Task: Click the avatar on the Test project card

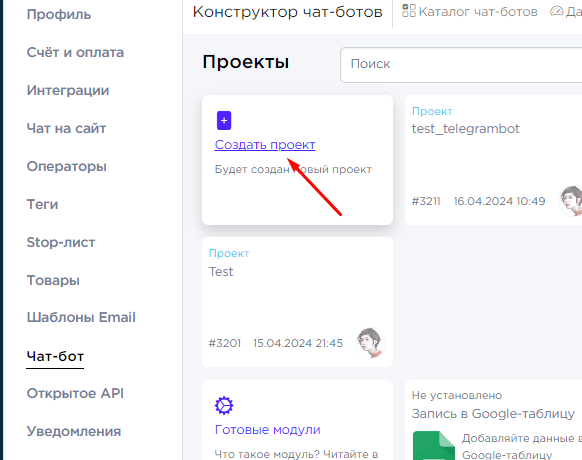Action: [x=370, y=343]
